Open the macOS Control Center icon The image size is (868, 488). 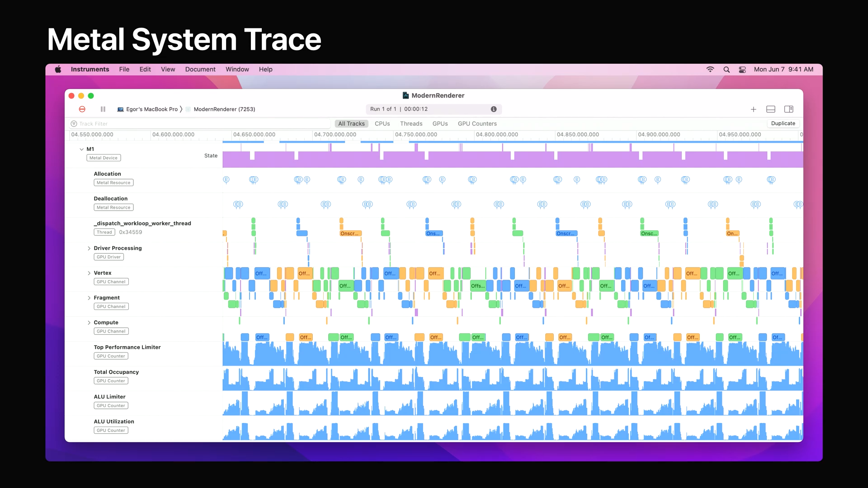pos(742,70)
